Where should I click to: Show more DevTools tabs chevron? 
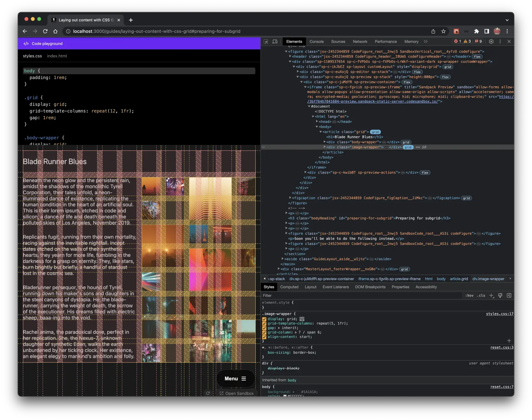click(426, 41)
